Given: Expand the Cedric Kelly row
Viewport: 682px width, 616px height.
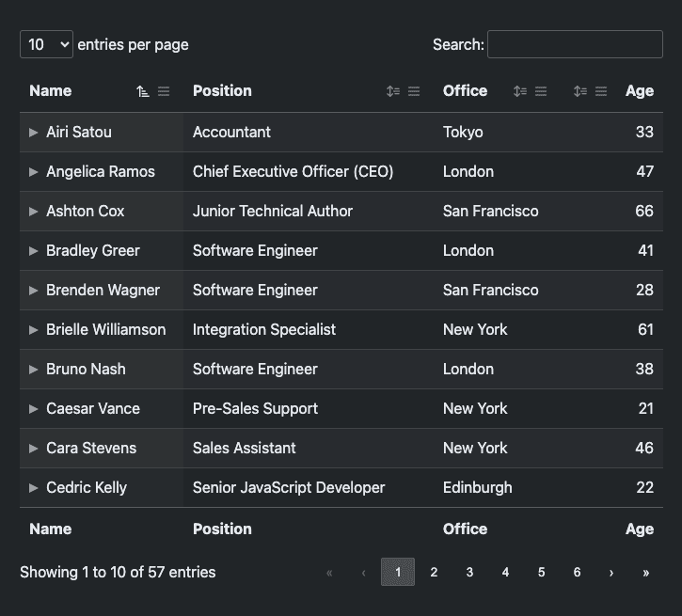Looking at the screenshot, I should (34, 488).
